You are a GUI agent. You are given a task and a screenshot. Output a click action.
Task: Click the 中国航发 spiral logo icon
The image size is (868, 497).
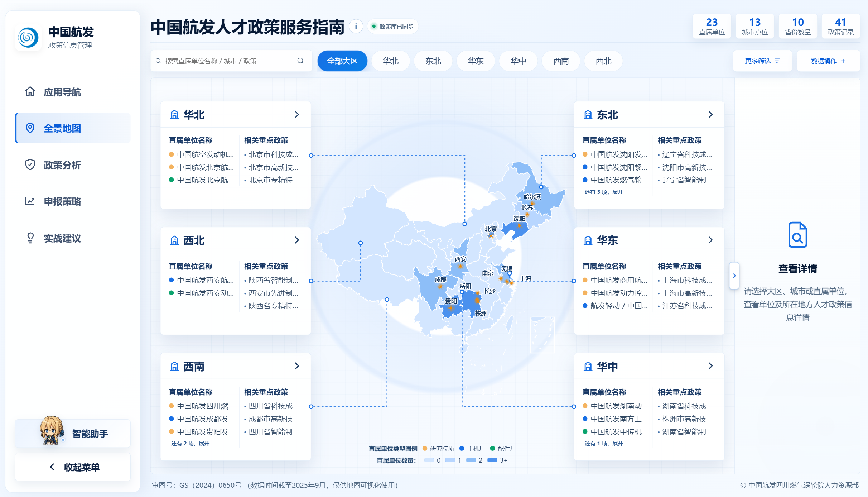point(28,37)
